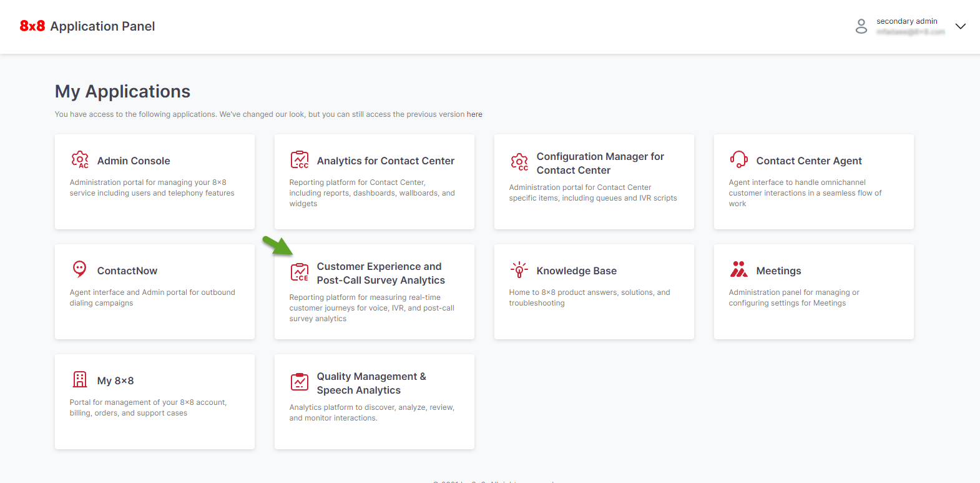Click description about queues and IVR scripts
980x483 pixels.
click(x=593, y=192)
